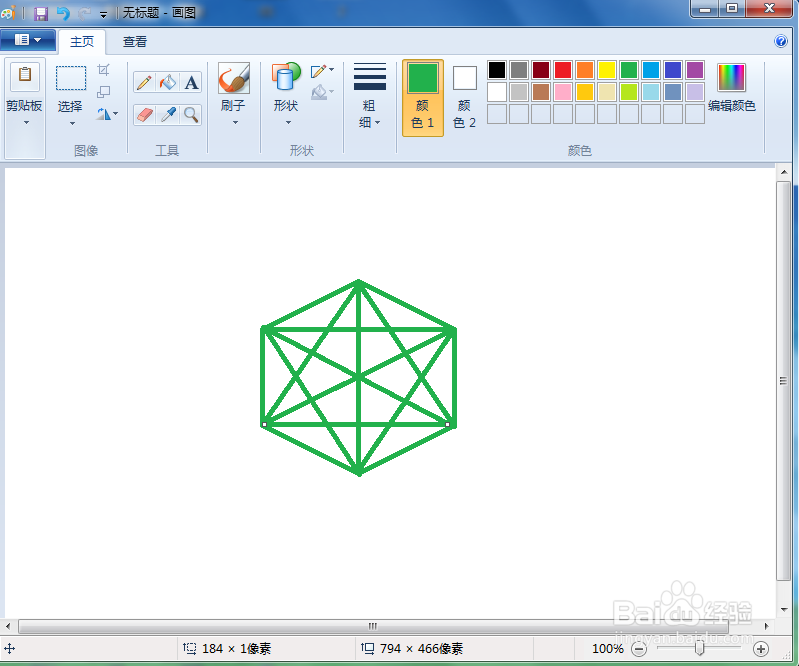Click the zoom out minus button
799x666 pixels.
pos(639,649)
